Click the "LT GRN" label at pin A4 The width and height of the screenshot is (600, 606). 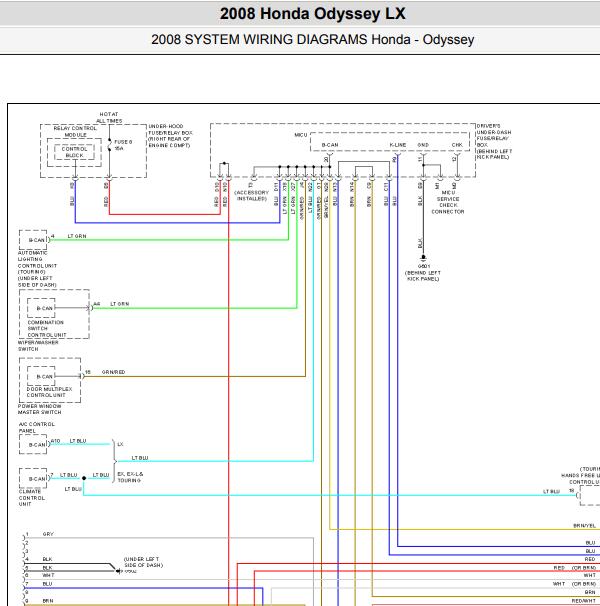119,304
